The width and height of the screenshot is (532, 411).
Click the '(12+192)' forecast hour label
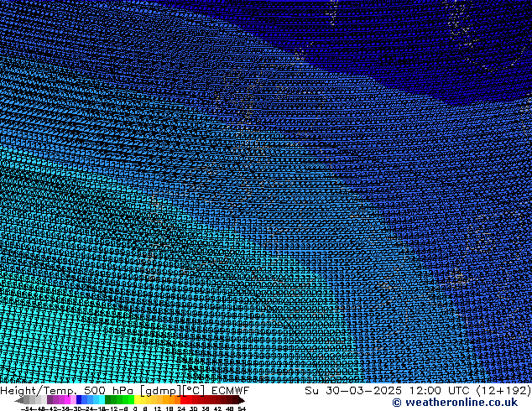pyautogui.click(x=503, y=391)
